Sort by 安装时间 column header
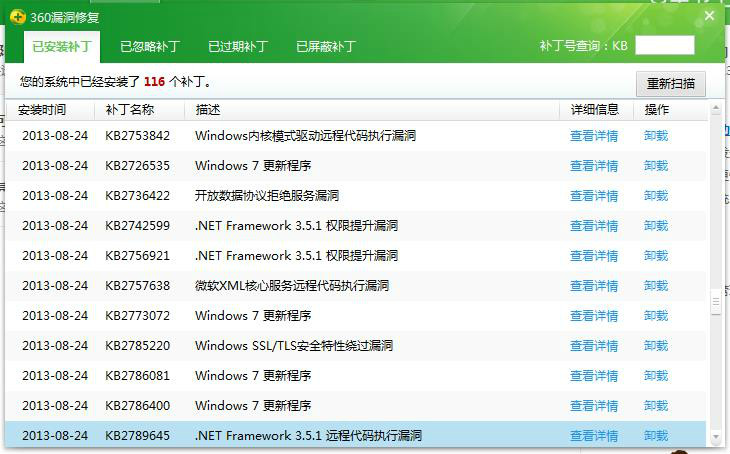Image resolution: width=730 pixels, height=454 pixels. tap(42, 110)
